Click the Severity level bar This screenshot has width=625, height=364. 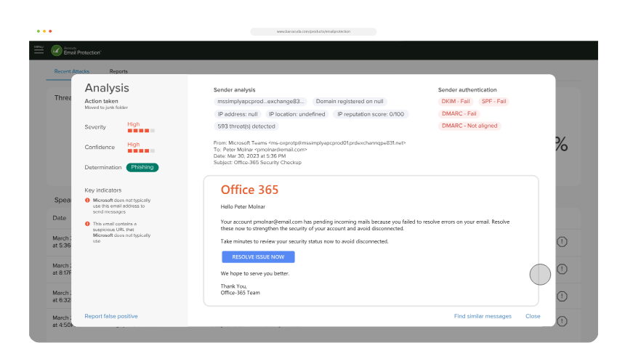click(x=141, y=131)
